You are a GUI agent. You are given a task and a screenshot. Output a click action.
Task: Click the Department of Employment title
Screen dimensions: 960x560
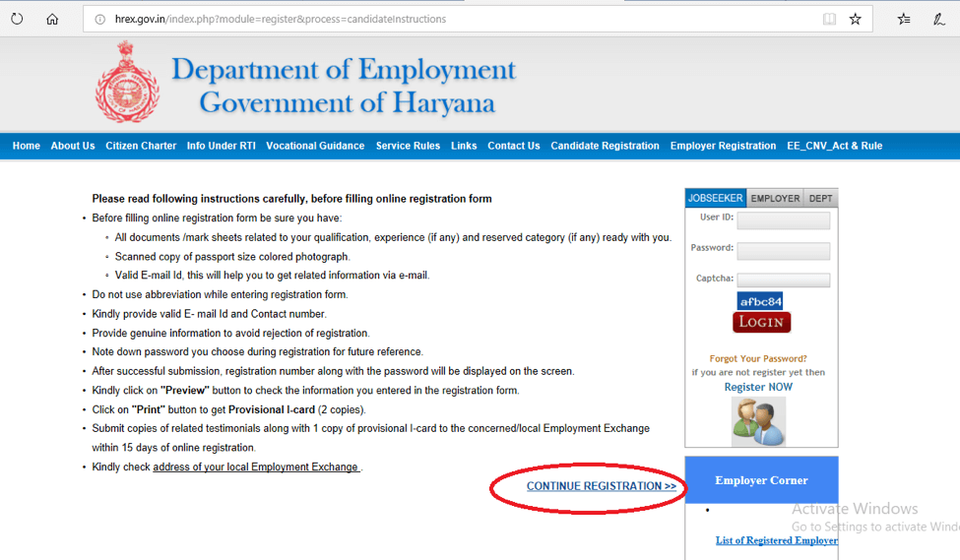click(344, 69)
